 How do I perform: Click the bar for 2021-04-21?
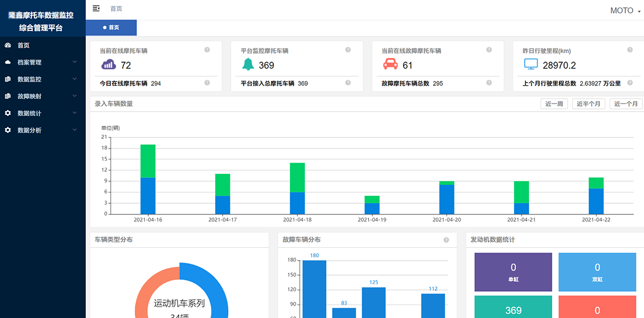[521, 197]
